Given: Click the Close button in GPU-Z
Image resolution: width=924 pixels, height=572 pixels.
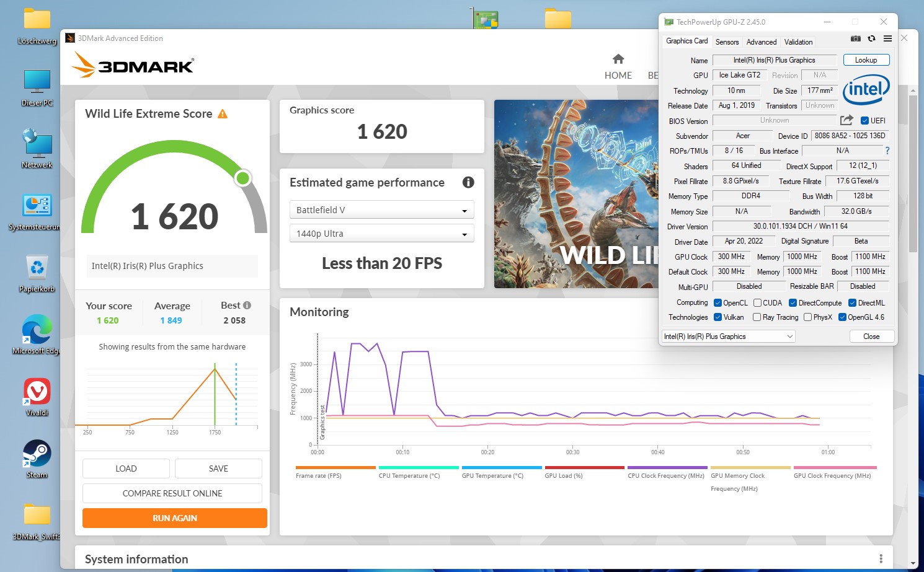Looking at the screenshot, I should (871, 337).
